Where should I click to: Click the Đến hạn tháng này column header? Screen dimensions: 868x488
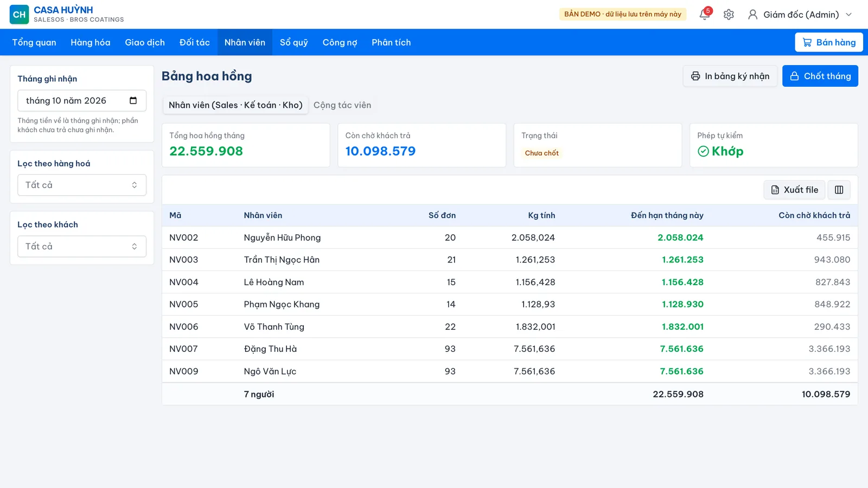point(667,215)
